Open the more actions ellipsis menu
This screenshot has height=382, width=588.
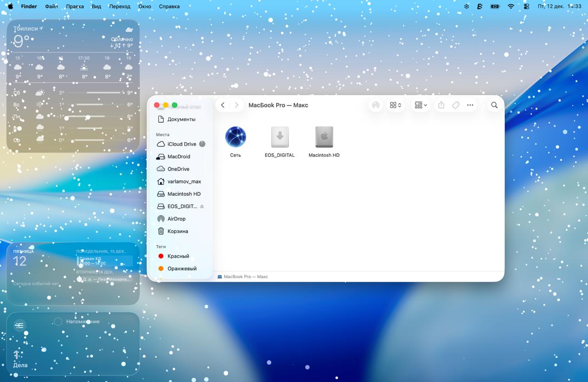tap(470, 105)
